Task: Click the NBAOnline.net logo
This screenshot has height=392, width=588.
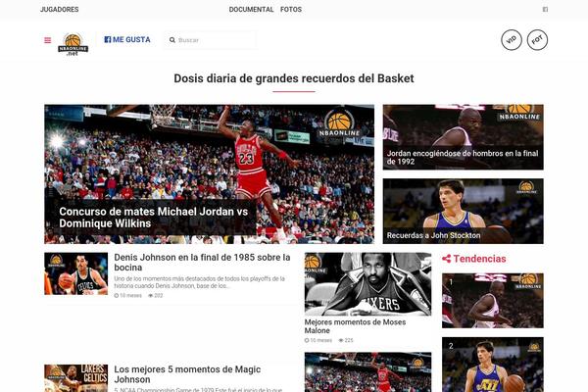Action: click(x=73, y=45)
